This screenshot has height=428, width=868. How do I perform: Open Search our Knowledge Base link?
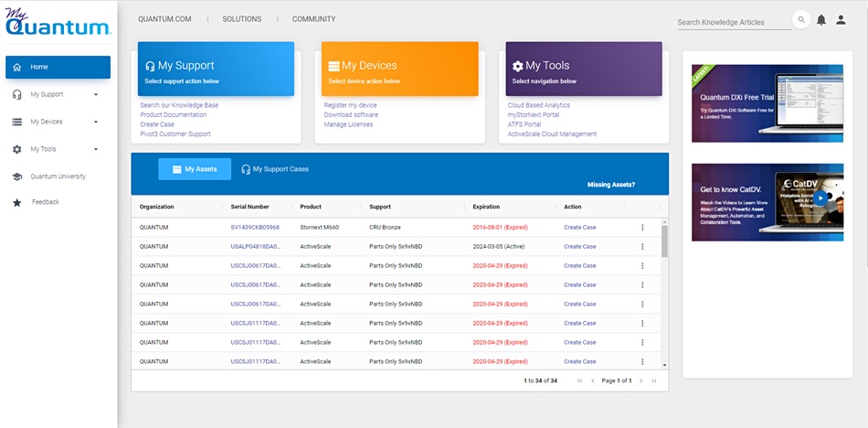pos(179,105)
